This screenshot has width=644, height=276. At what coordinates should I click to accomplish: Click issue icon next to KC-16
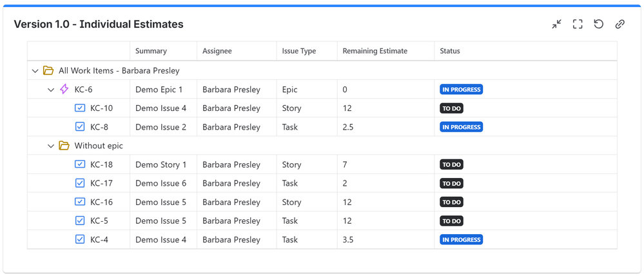(x=80, y=202)
